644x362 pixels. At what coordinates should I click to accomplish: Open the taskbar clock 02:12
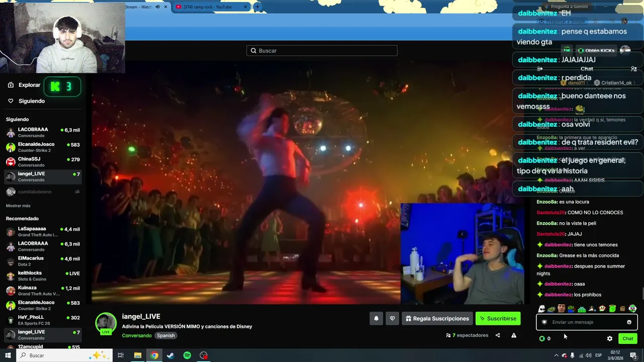pyautogui.click(x=615, y=355)
